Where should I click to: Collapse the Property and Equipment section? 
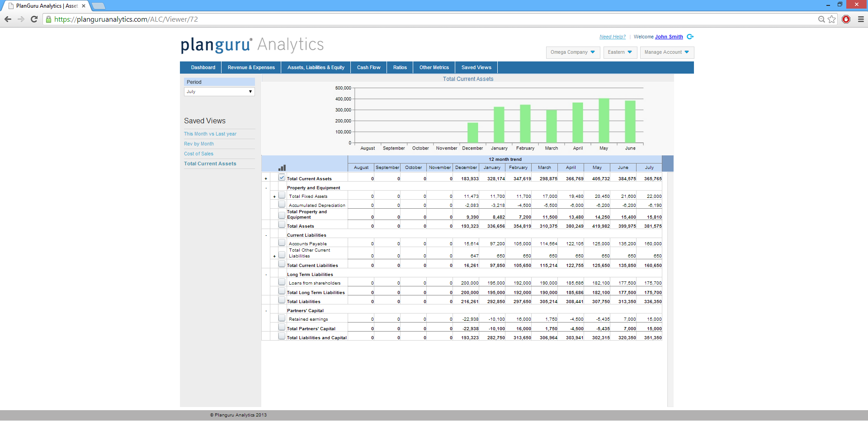(x=266, y=188)
